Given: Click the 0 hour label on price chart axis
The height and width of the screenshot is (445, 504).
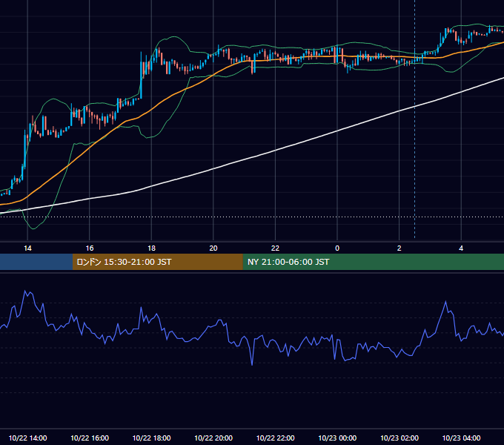Looking at the screenshot, I should click(x=337, y=248).
